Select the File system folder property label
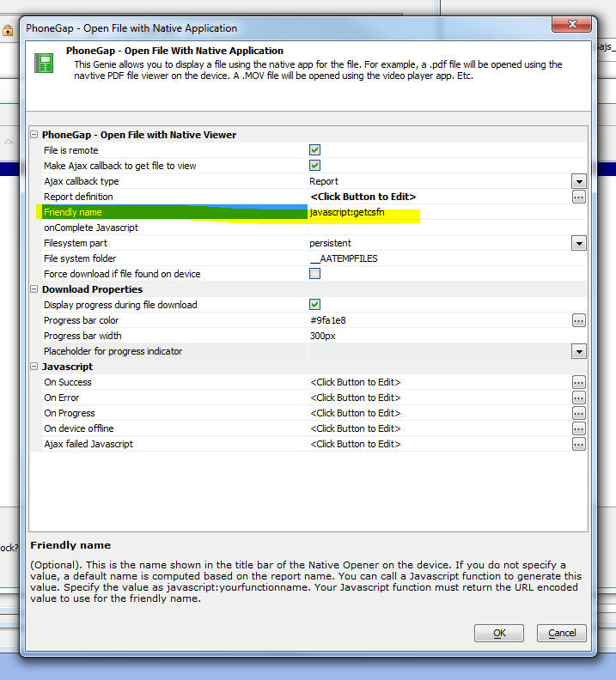The width and height of the screenshot is (616, 680). (x=80, y=259)
